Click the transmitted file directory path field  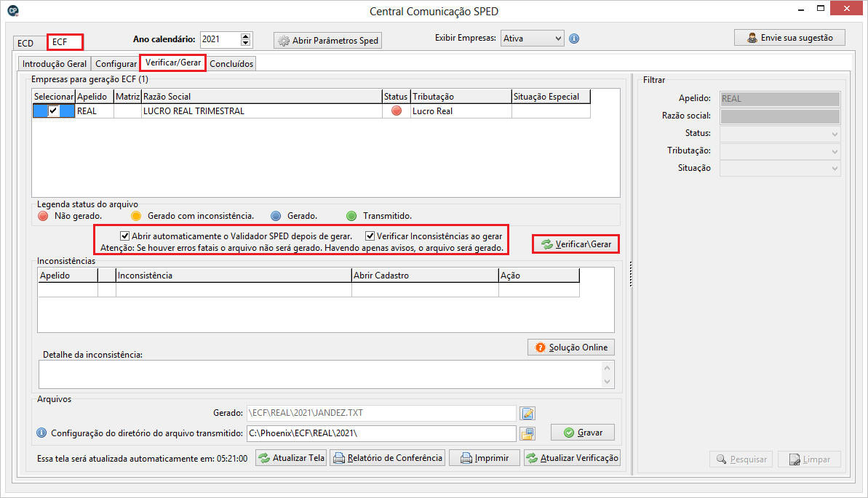point(381,433)
